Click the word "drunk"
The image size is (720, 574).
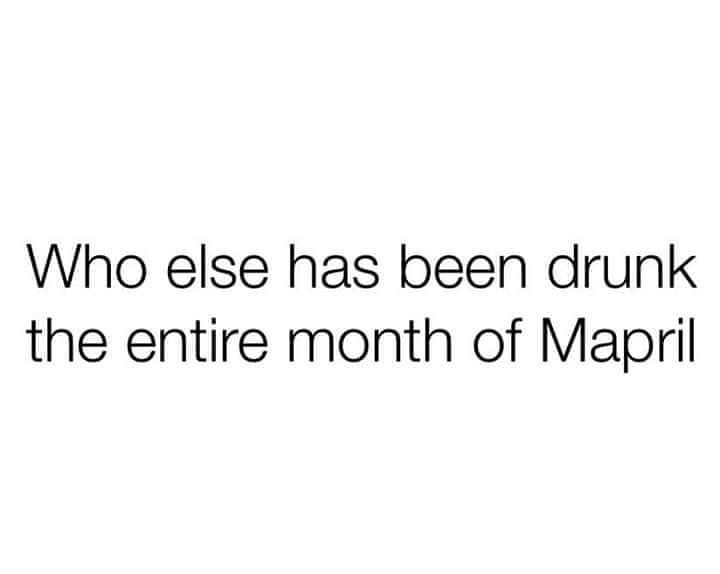(622, 266)
